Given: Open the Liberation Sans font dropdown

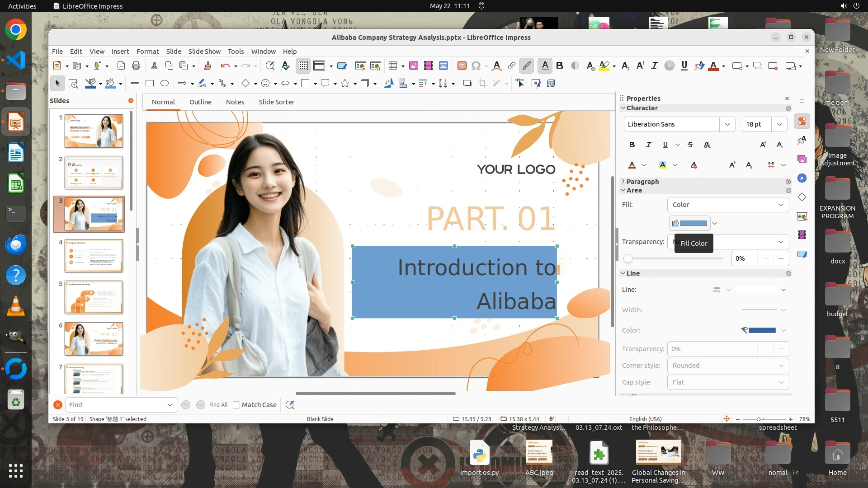Looking at the screenshot, I should [727, 124].
